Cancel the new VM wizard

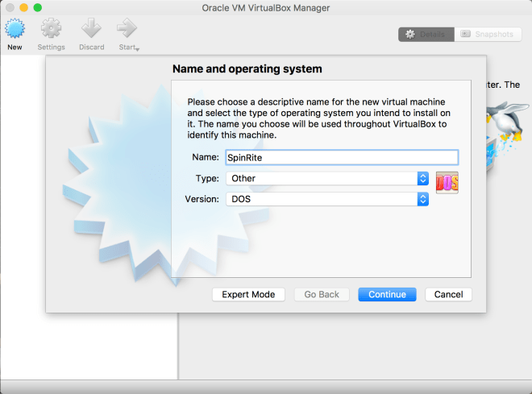(x=448, y=294)
